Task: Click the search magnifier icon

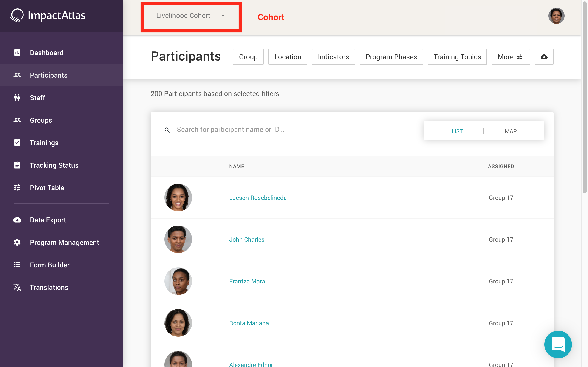Action: (167, 130)
